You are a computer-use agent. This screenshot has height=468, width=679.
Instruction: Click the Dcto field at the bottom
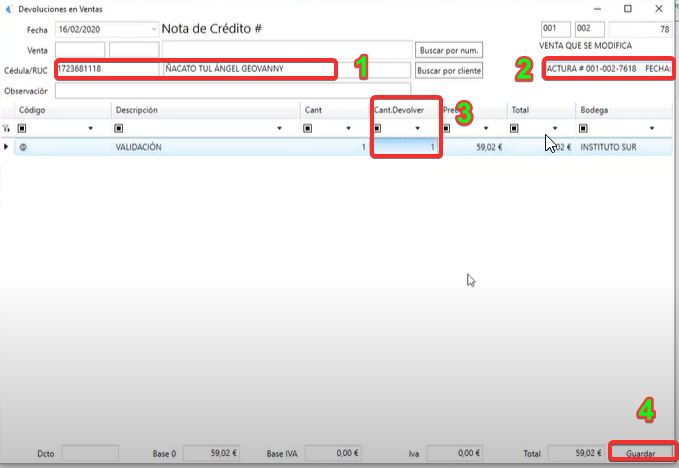pyautogui.click(x=89, y=453)
